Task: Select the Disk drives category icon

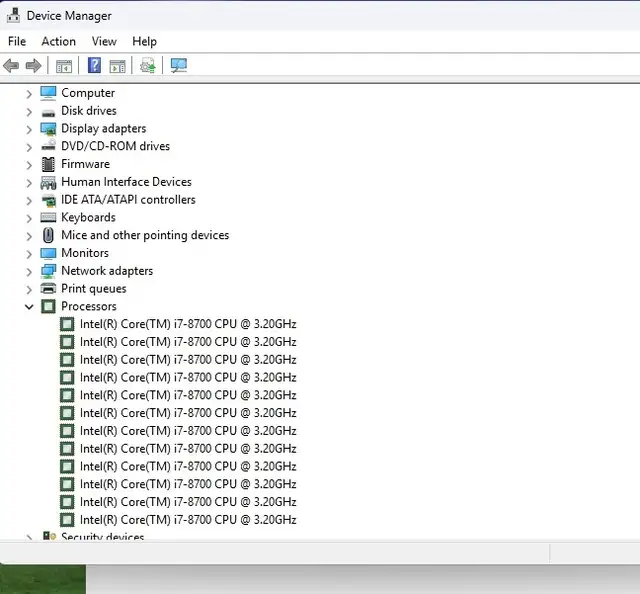Action: pyautogui.click(x=48, y=112)
